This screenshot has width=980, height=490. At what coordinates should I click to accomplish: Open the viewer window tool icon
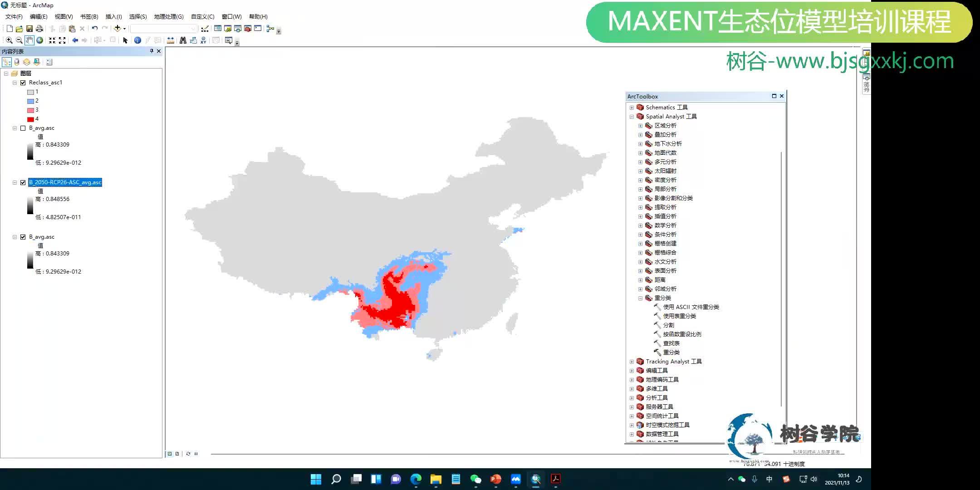tap(229, 40)
